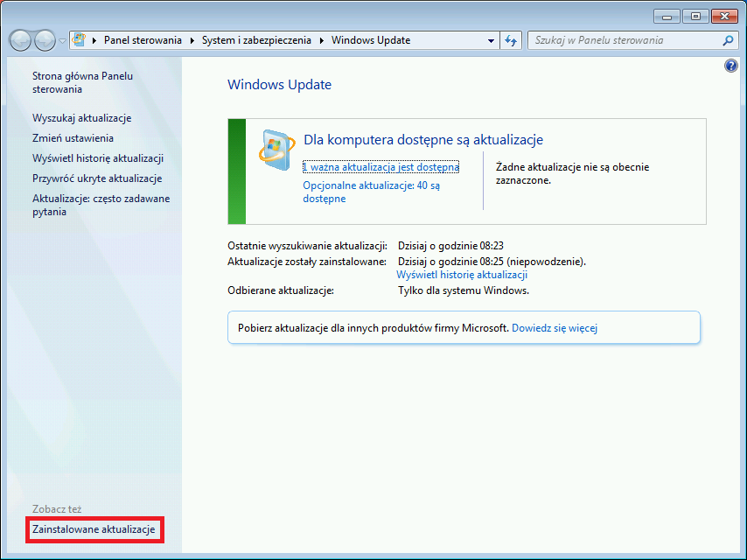Click the Forward navigation arrow button
747x560 pixels.
45,40
